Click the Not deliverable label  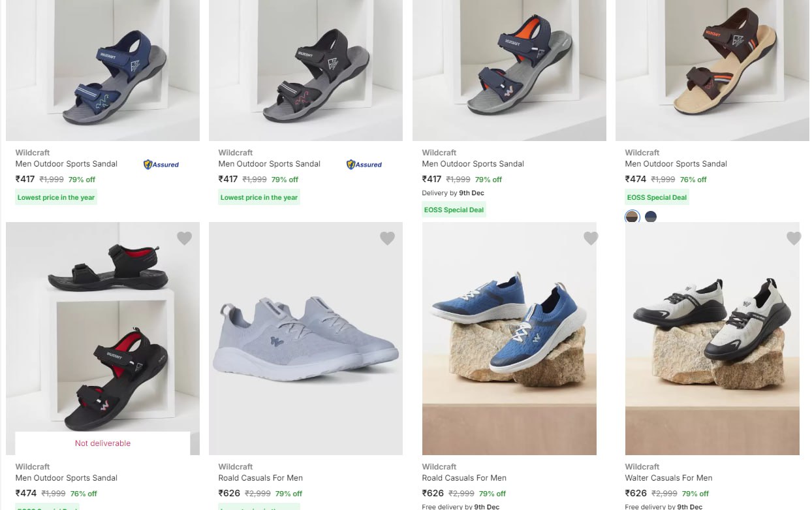click(x=102, y=443)
